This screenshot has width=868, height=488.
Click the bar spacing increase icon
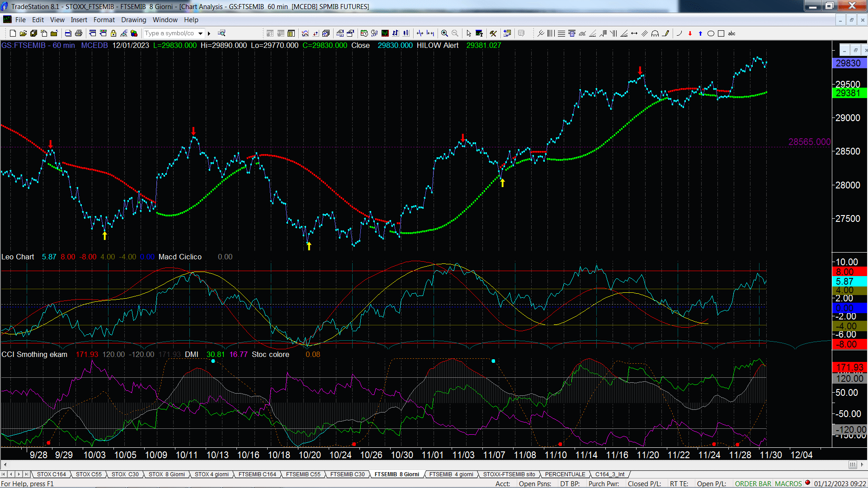coord(430,33)
